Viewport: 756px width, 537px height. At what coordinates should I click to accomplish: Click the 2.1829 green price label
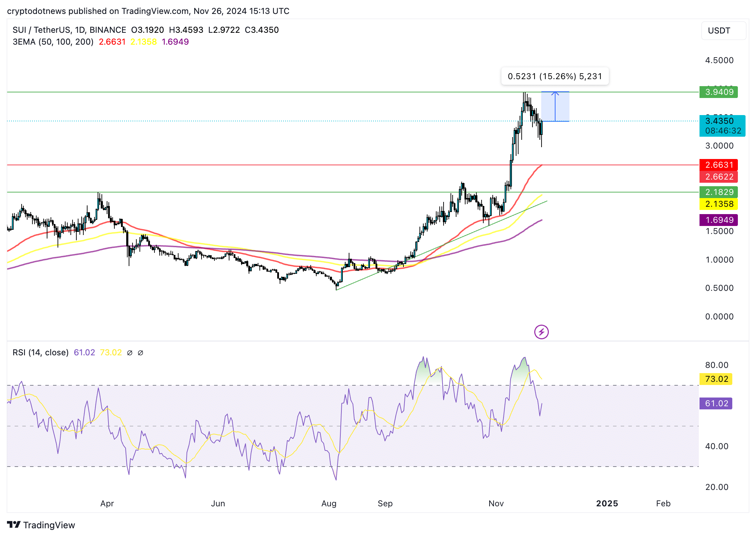point(718,192)
